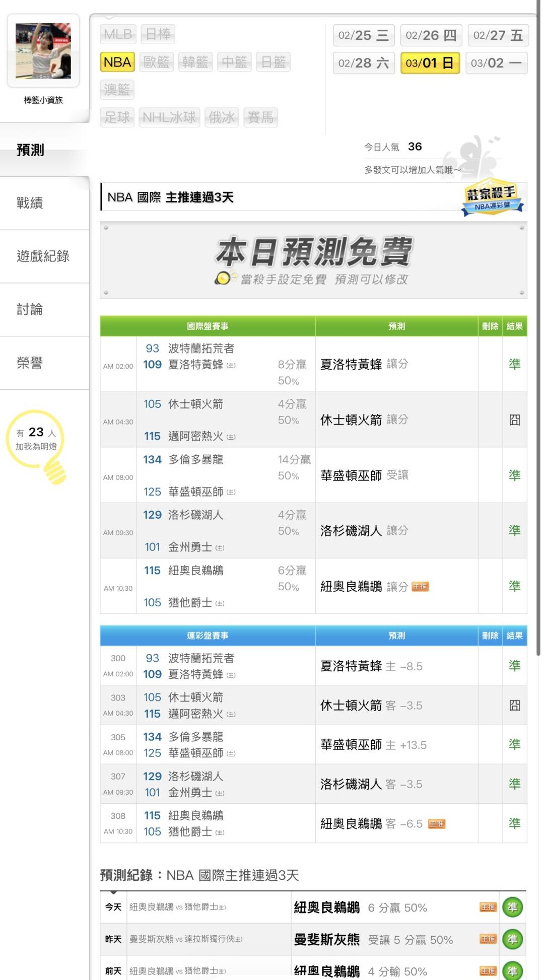Select the 日籃 league tab
544x980 pixels.
pyautogui.click(x=273, y=62)
